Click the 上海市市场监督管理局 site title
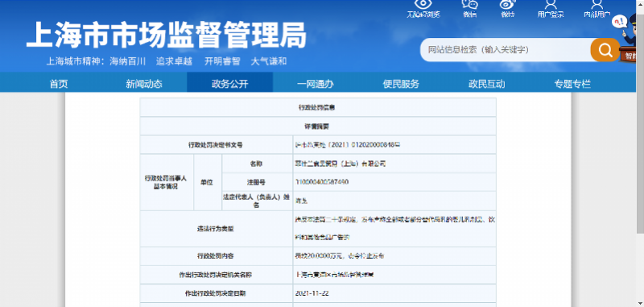 167,35
